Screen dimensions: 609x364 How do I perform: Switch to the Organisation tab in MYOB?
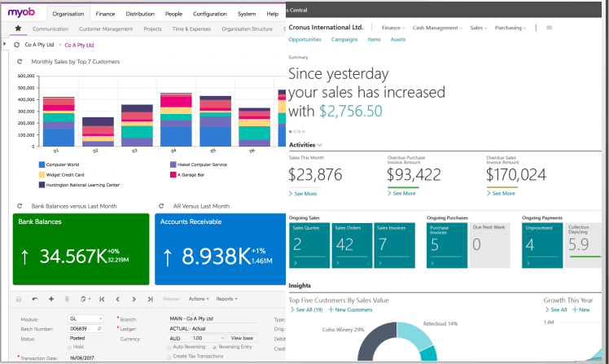68,14
